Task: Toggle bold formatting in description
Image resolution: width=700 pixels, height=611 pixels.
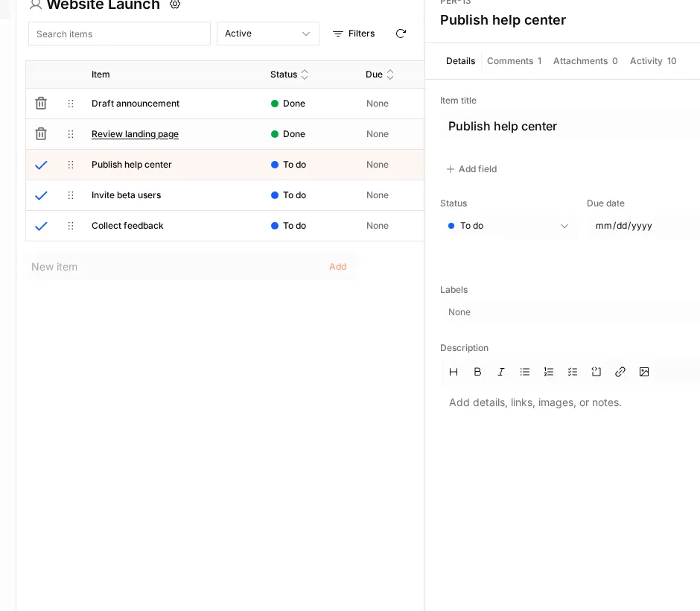Action: point(477,372)
